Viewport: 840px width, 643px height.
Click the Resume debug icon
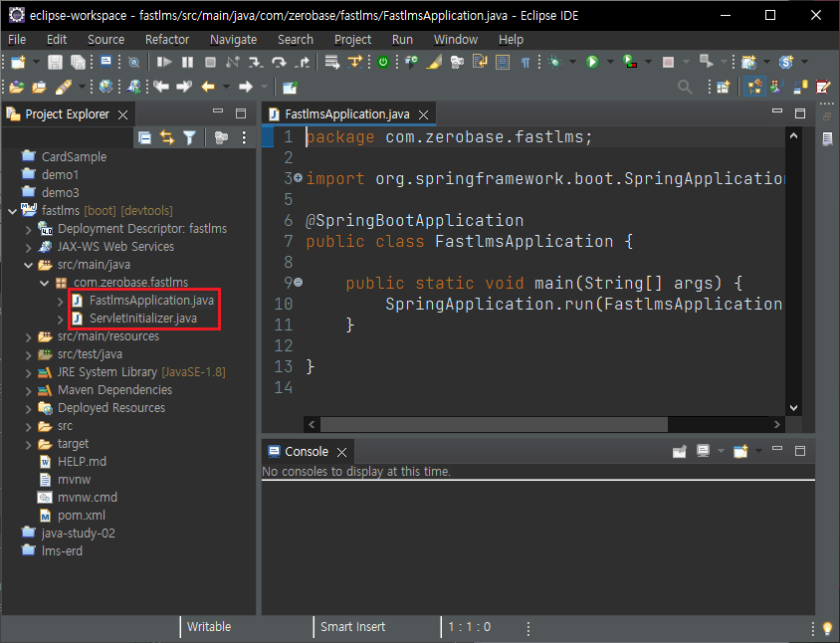tap(164, 62)
